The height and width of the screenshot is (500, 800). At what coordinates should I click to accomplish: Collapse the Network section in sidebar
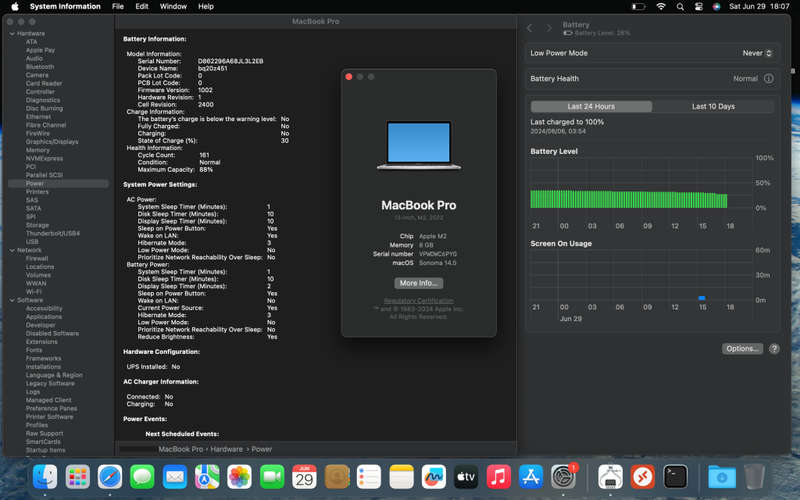[12, 251]
